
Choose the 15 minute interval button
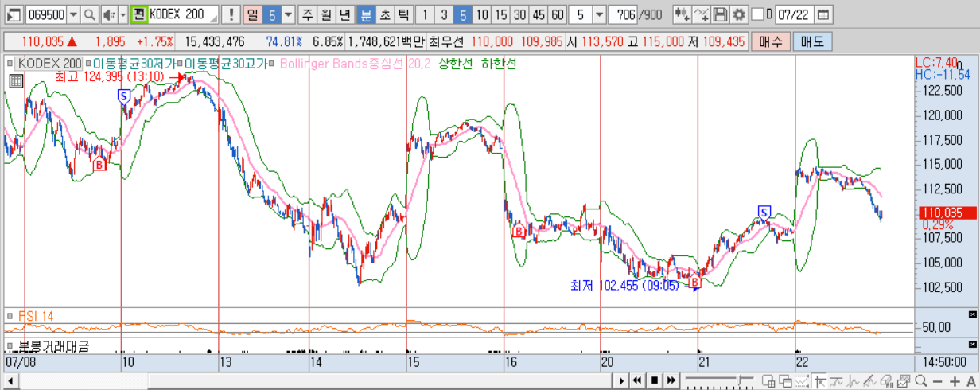click(x=501, y=14)
